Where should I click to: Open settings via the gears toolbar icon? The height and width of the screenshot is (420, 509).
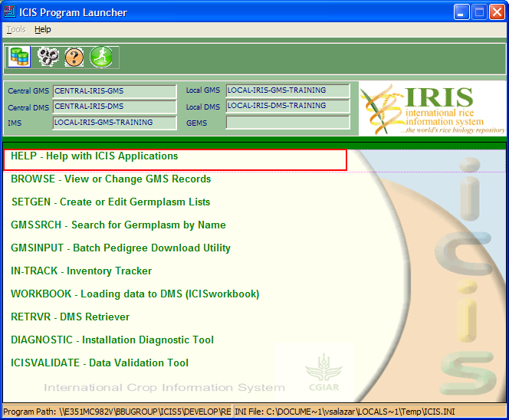[48, 57]
